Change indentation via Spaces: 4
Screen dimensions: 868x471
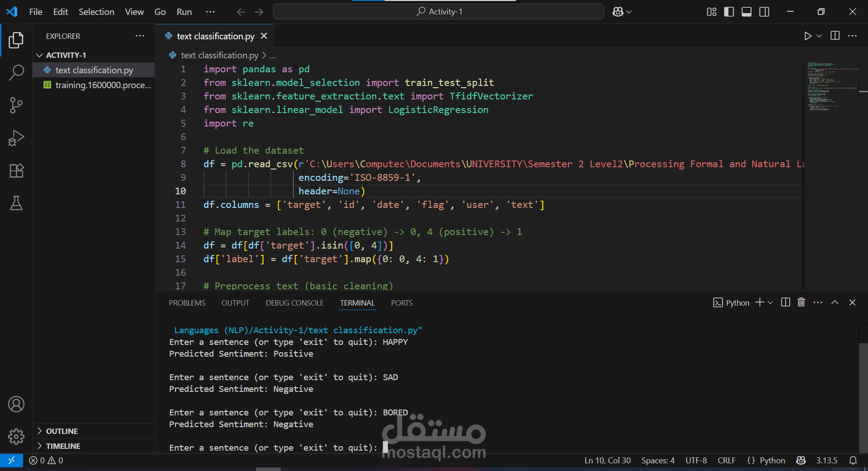658,460
